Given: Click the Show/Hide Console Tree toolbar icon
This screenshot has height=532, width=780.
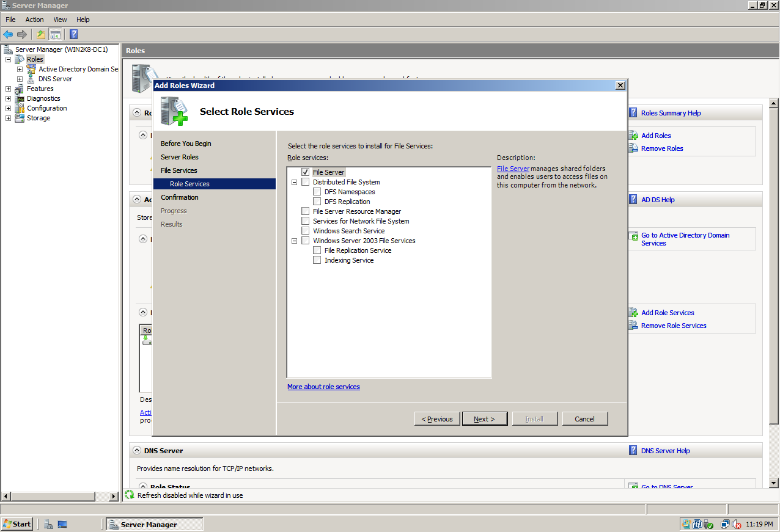Looking at the screenshot, I should tap(56, 34).
